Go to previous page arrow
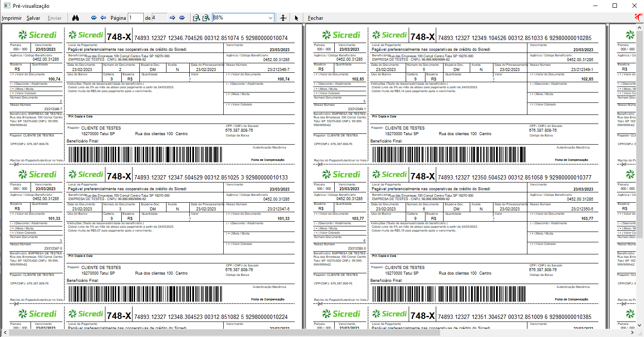 pyautogui.click(x=103, y=18)
